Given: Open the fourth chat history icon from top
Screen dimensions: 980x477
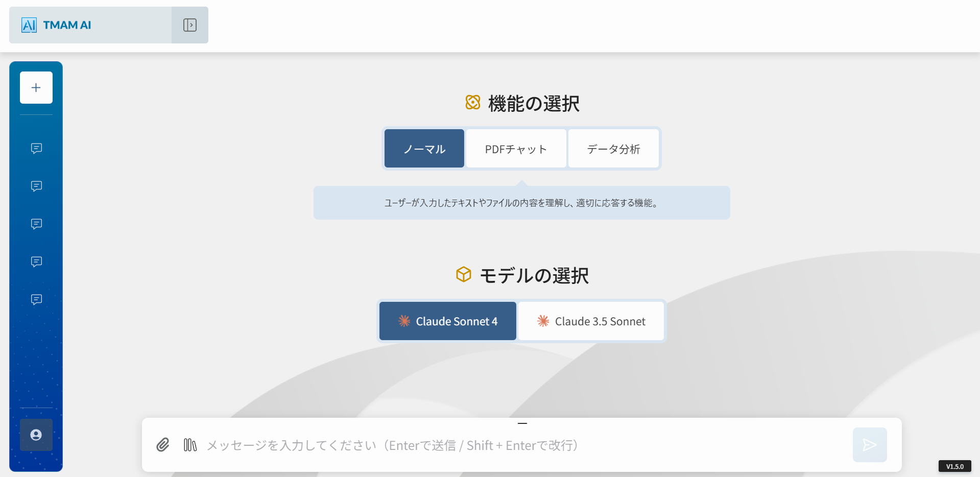Looking at the screenshot, I should pos(36,261).
